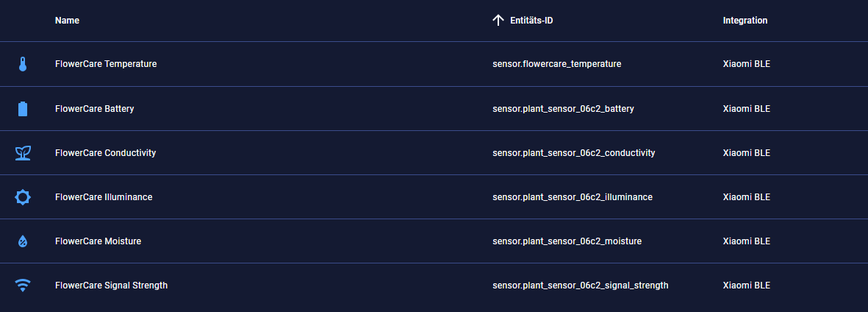
Task: Open the FlowerCare Signal Strength entity name
Action: (x=111, y=286)
